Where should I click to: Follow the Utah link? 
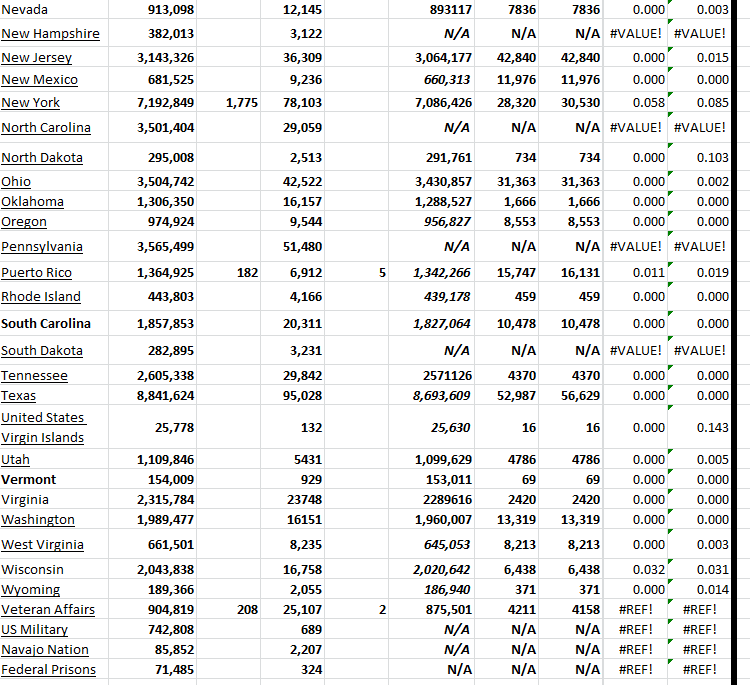(15, 459)
